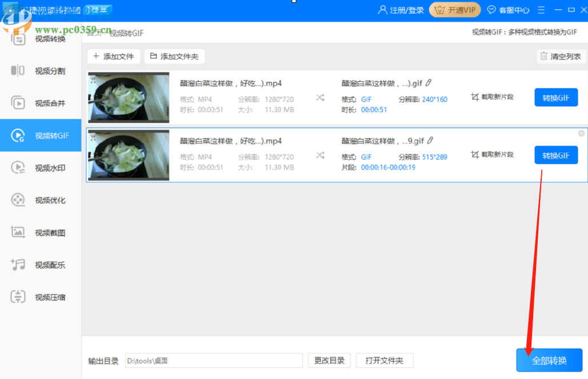The image size is (588, 379).
Task: Open 注册/登录 user login
Action: point(401,10)
